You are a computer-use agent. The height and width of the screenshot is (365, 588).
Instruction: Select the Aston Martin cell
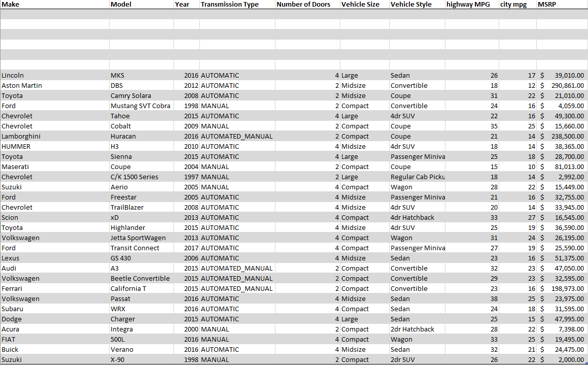[55, 85]
